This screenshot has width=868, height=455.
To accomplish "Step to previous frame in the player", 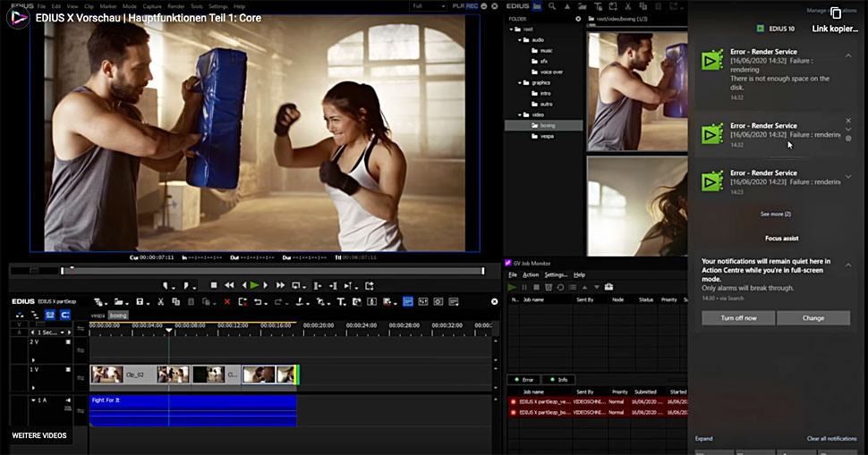I will click(244, 285).
